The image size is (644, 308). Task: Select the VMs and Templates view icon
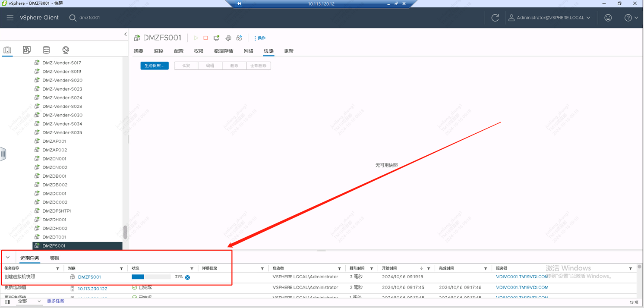(x=27, y=50)
